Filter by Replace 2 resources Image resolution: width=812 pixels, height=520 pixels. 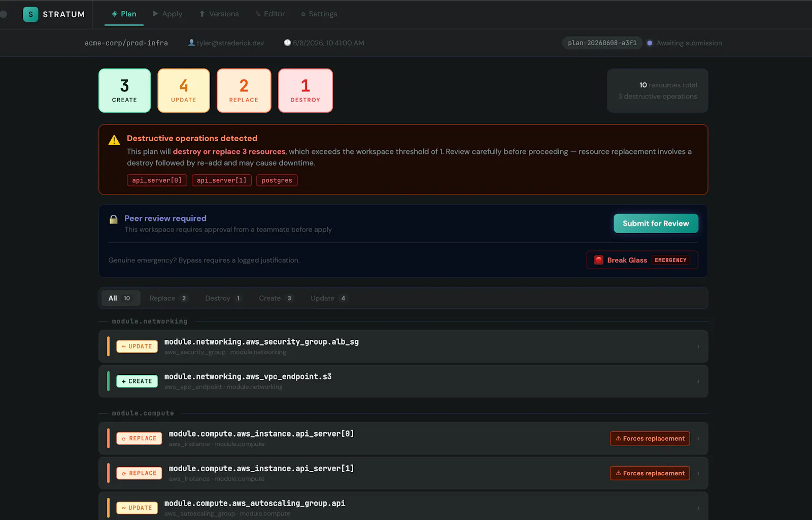click(x=168, y=298)
